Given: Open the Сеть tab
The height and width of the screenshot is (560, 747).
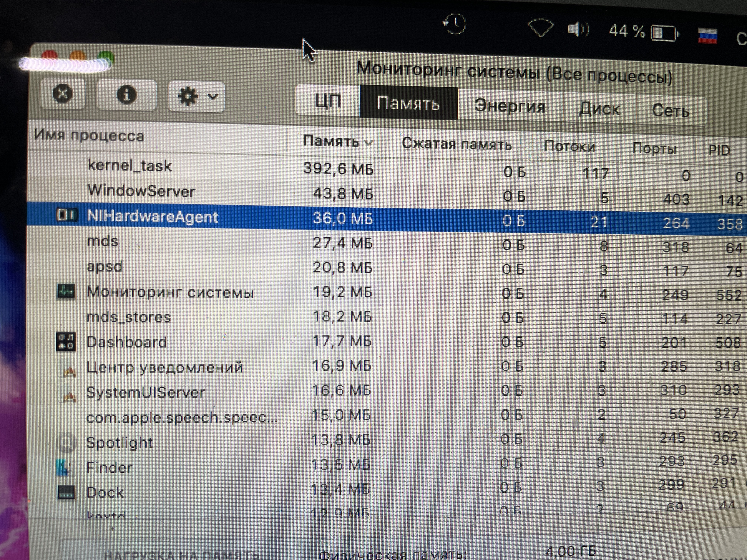Looking at the screenshot, I should 670,111.
